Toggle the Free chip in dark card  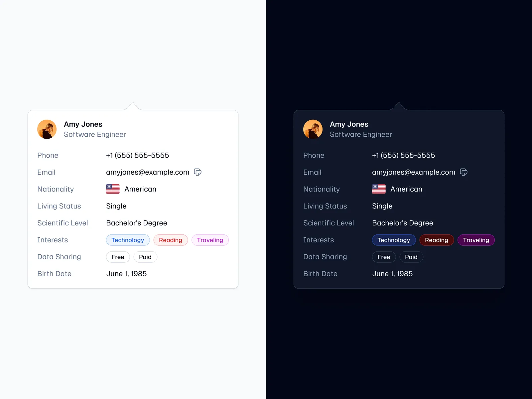pyautogui.click(x=384, y=257)
